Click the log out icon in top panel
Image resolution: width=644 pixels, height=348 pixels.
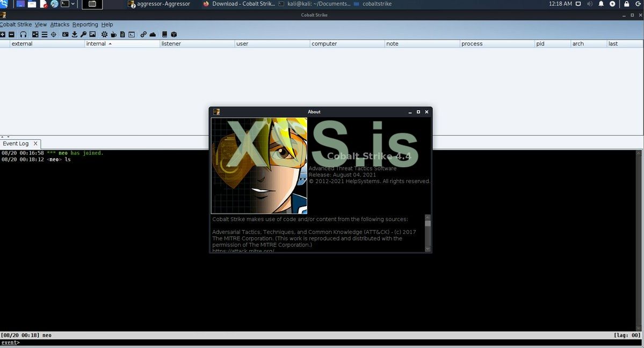[638, 4]
